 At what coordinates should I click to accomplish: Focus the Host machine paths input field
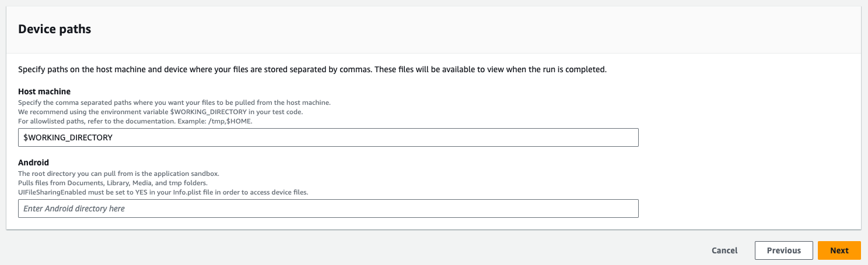[328, 137]
